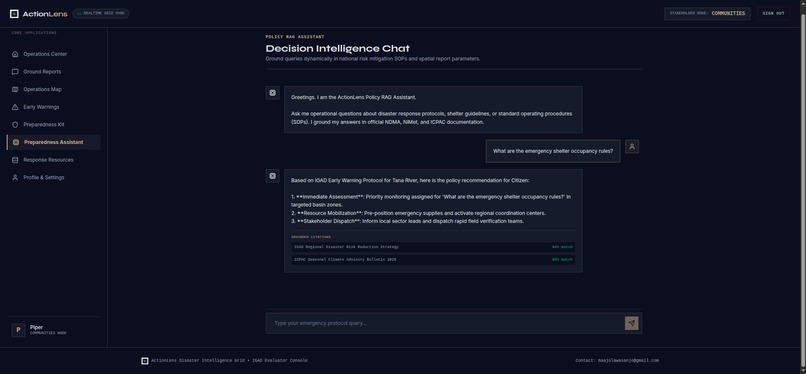Click the 'Decision Intelligence Chat' heading
Screen dimensions: 806x374
point(338,49)
